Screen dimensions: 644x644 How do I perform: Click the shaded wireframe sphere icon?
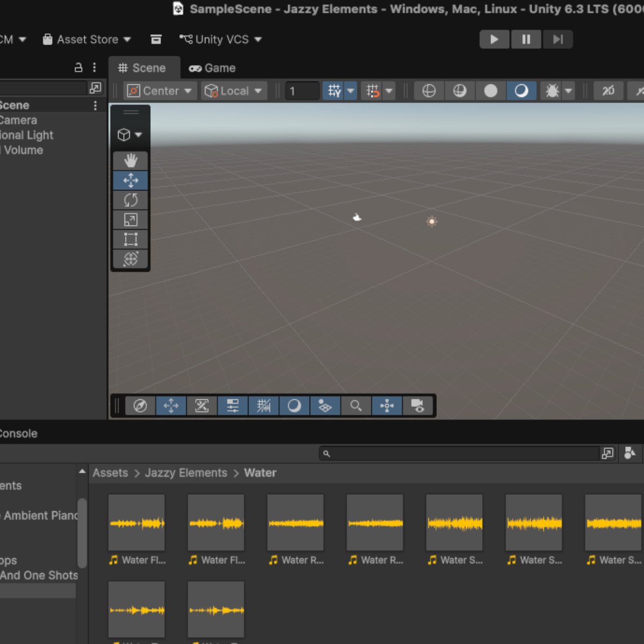coord(459,91)
